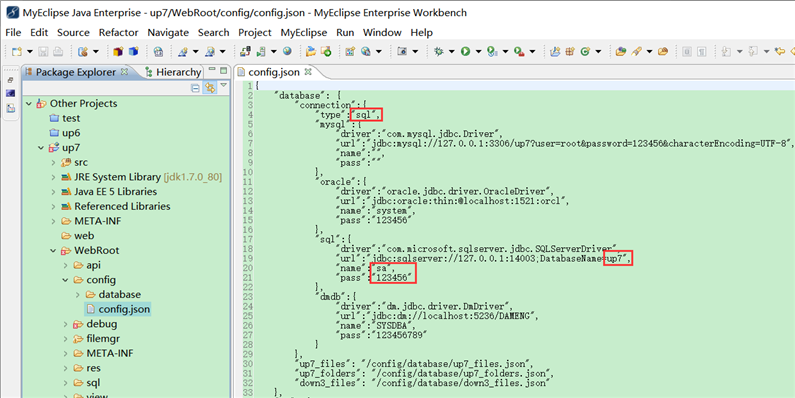Expand the database folder under config
This screenshot has height=398, width=795.
[x=78, y=295]
